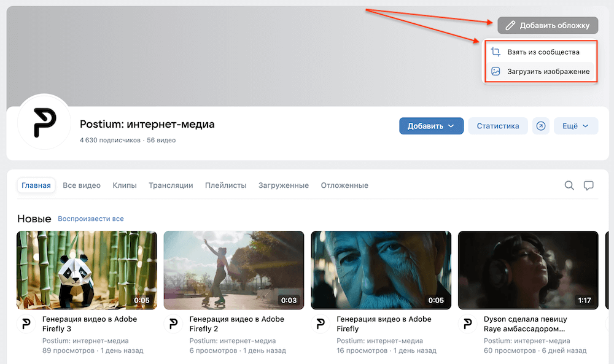The image size is (614, 364).
Task: Click channel name under 89 просмотров video
Action: [85, 341]
